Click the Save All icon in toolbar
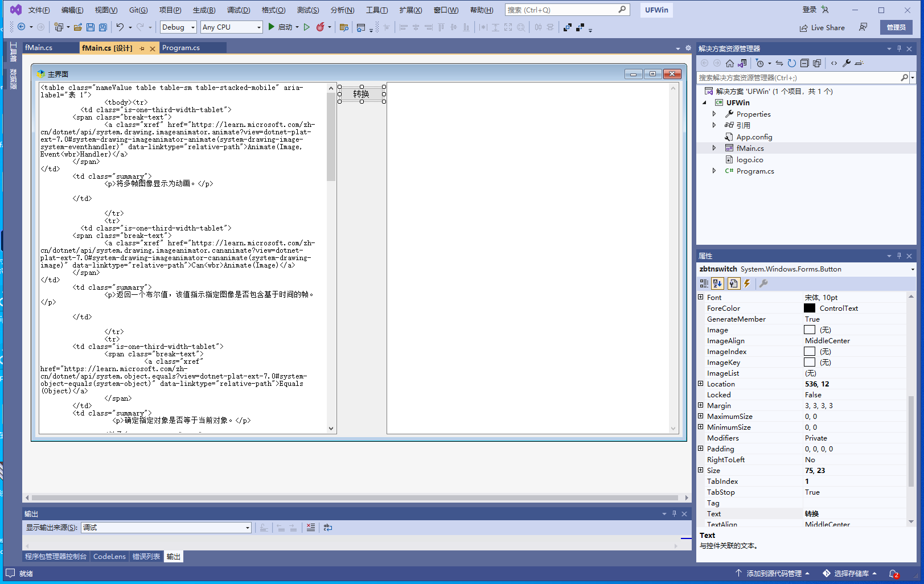The image size is (924, 584). coord(103,27)
